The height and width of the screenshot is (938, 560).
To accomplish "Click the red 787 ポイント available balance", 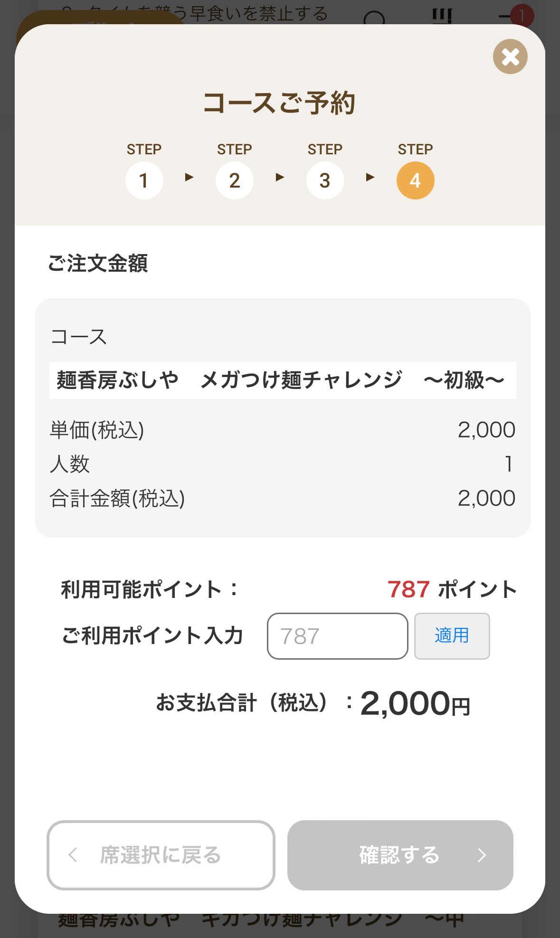I will point(408,589).
